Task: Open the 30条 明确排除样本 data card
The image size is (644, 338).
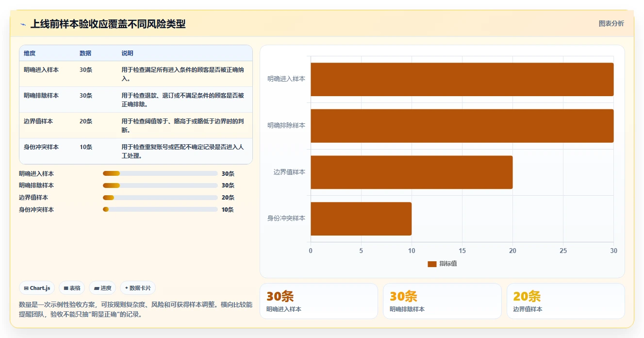Action: 442,301
